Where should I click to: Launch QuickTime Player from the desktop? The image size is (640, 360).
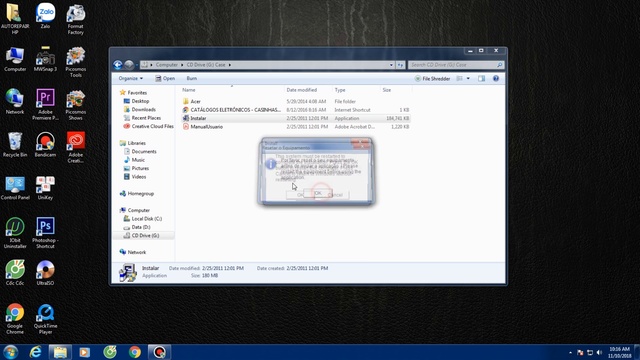[x=45, y=319]
